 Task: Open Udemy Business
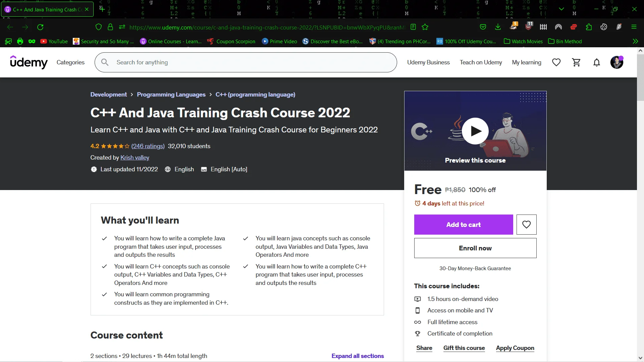(x=428, y=62)
